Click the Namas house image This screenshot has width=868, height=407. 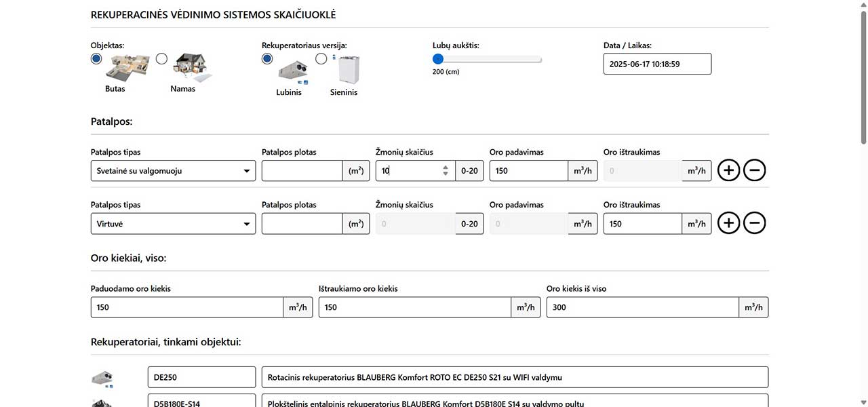click(x=192, y=68)
